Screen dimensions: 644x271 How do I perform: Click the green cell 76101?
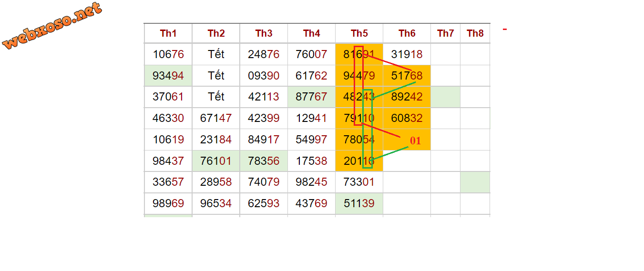point(216,161)
